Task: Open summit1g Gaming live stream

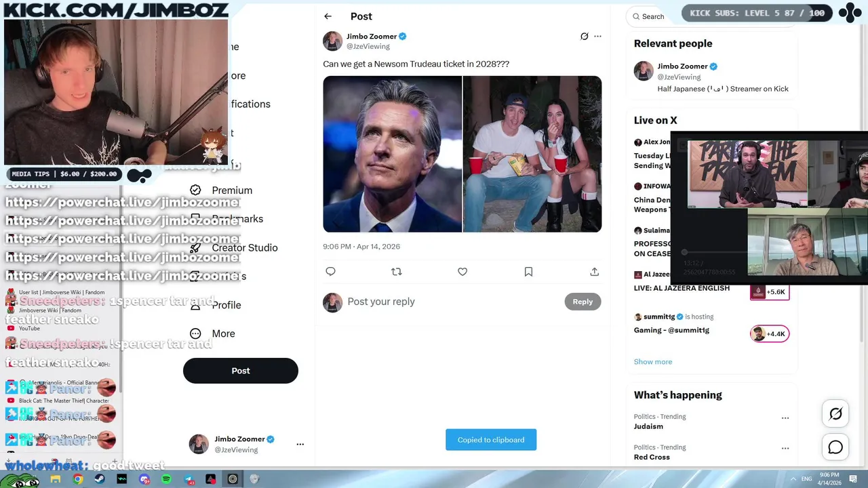Action: tap(671, 330)
